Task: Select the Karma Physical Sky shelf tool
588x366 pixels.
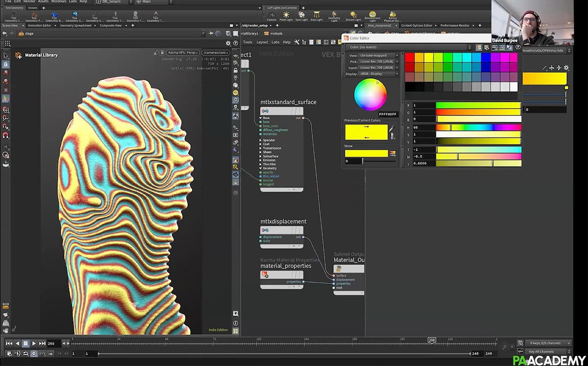Action: coord(392,16)
